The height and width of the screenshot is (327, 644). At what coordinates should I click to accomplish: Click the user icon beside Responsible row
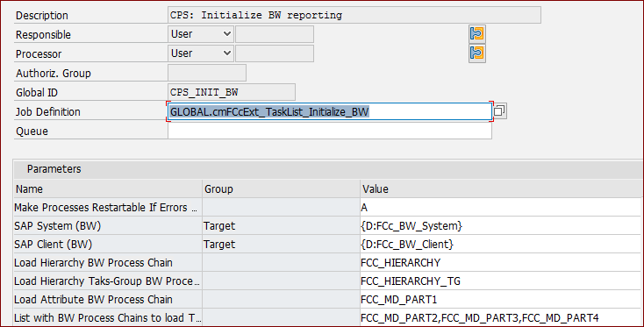point(476,33)
